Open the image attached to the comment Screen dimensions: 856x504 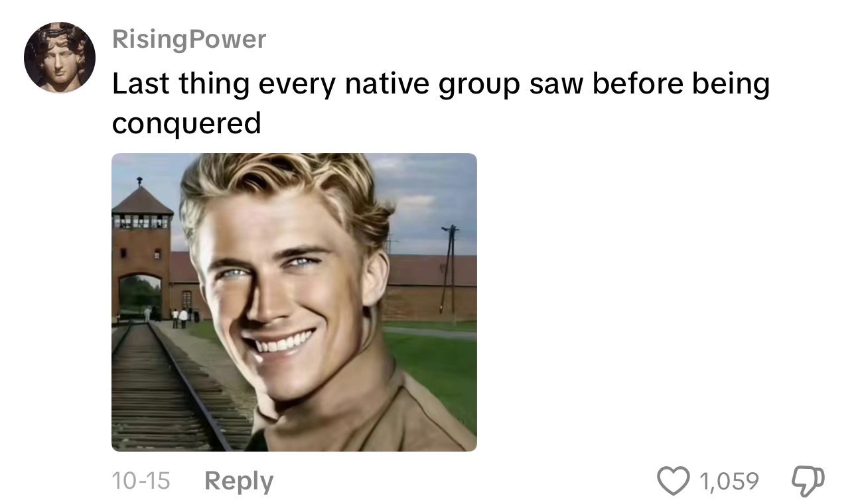pos(294,302)
